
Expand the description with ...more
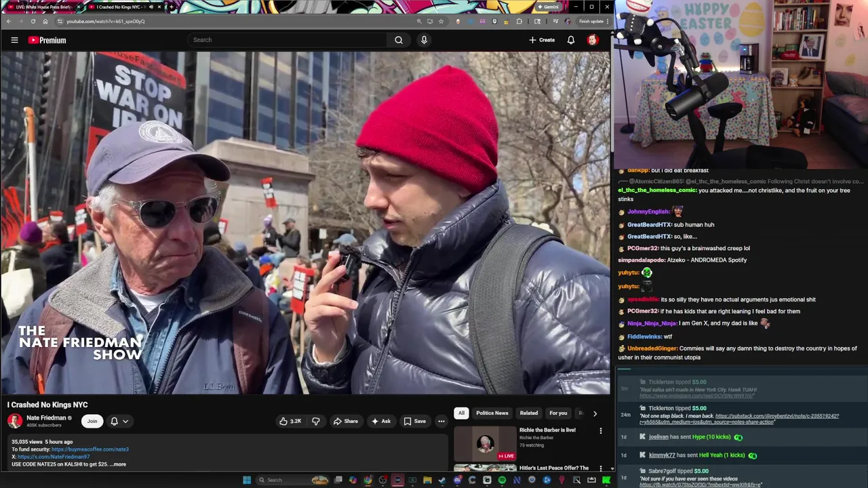click(118, 464)
